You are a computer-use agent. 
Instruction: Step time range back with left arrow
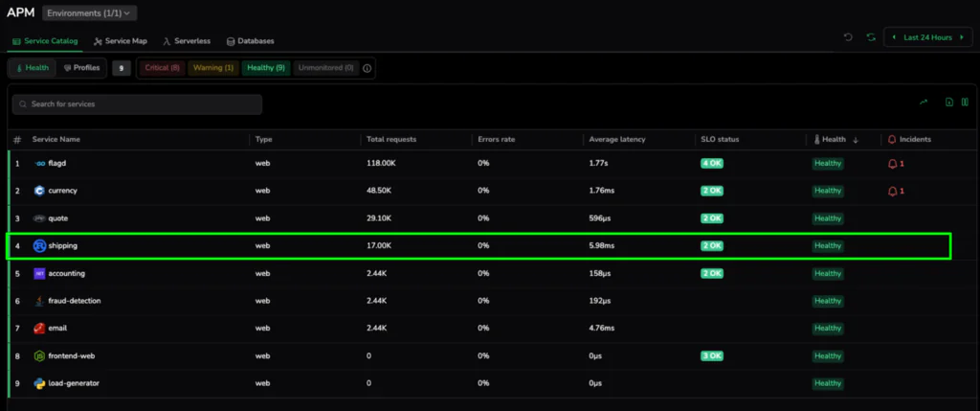[x=894, y=37]
